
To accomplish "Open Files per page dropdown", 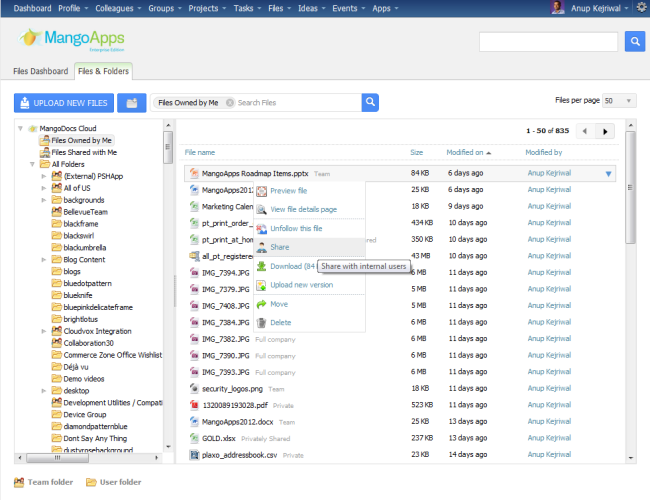I will pos(619,101).
